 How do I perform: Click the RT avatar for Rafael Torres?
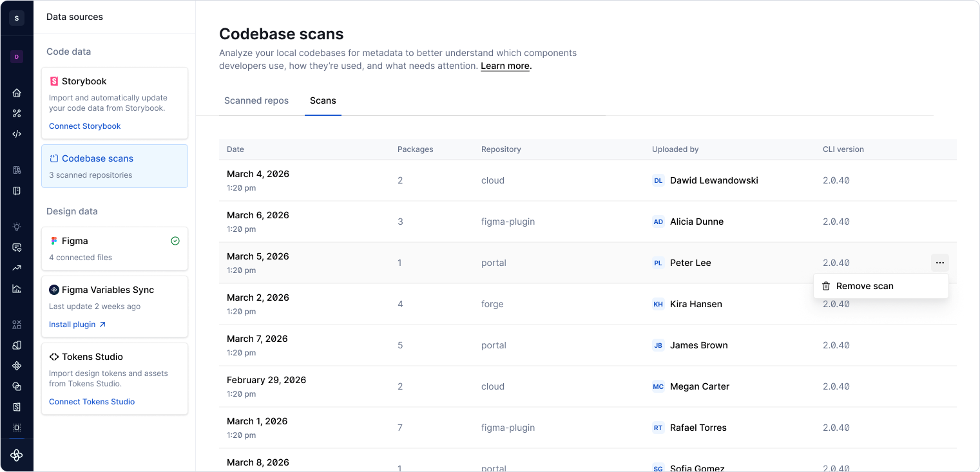tap(658, 428)
